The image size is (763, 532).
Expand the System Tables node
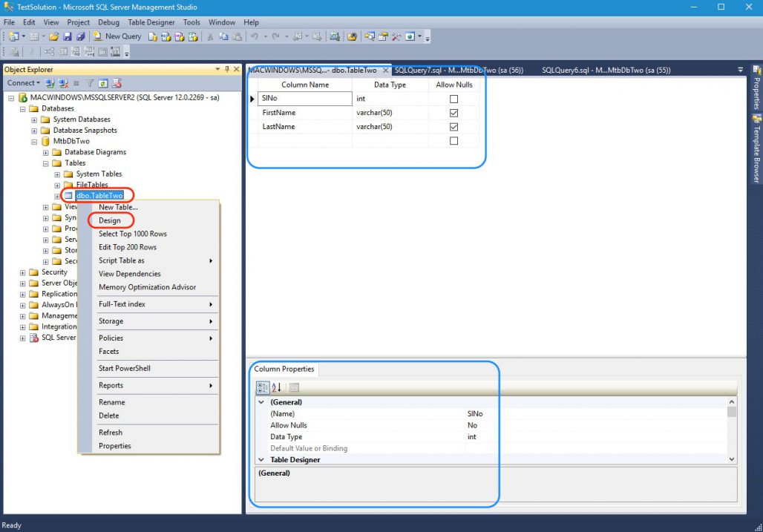[57, 174]
